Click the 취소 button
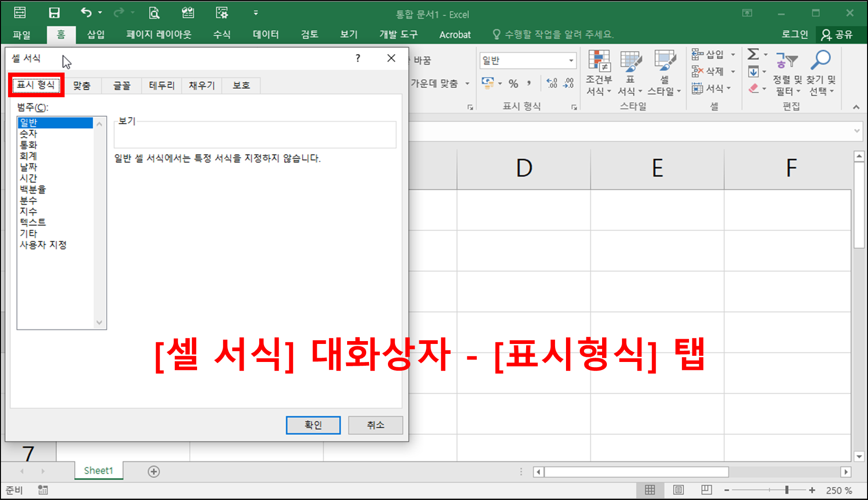Image resolution: width=868 pixels, height=500 pixels. (x=375, y=425)
